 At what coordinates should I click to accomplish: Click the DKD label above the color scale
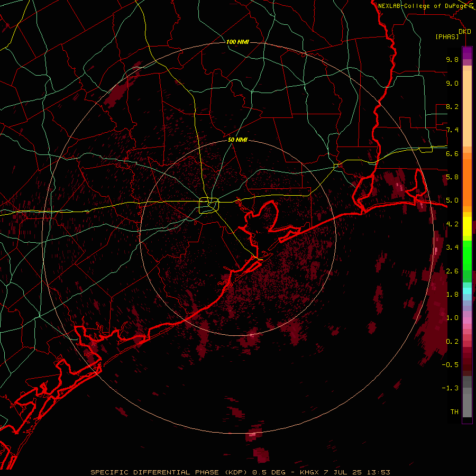(x=465, y=32)
